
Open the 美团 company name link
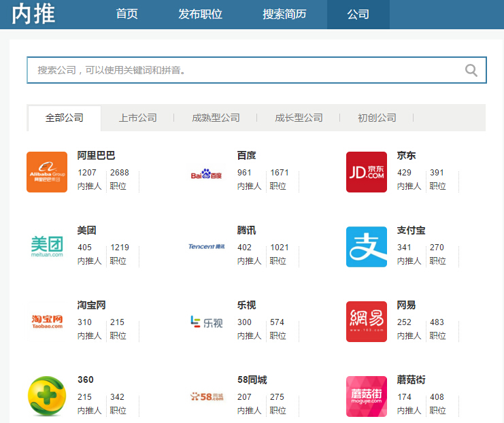pyautogui.click(x=87, y=231)
